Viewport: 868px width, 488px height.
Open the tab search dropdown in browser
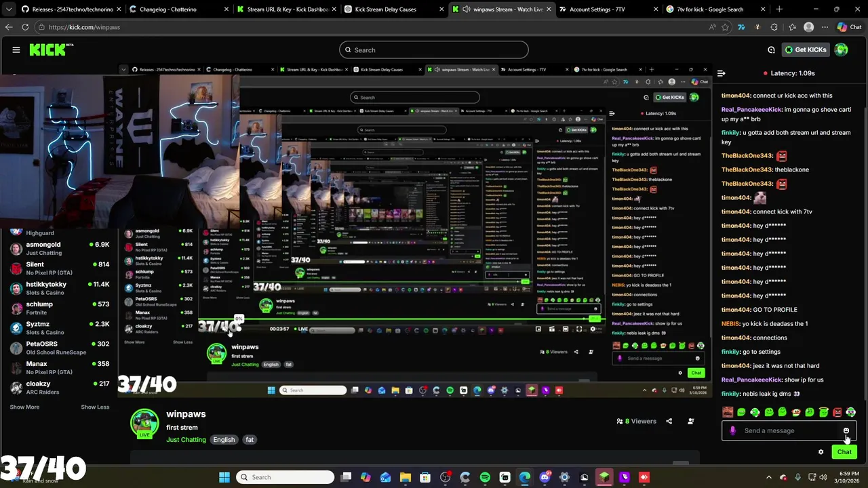click(9, 9)
